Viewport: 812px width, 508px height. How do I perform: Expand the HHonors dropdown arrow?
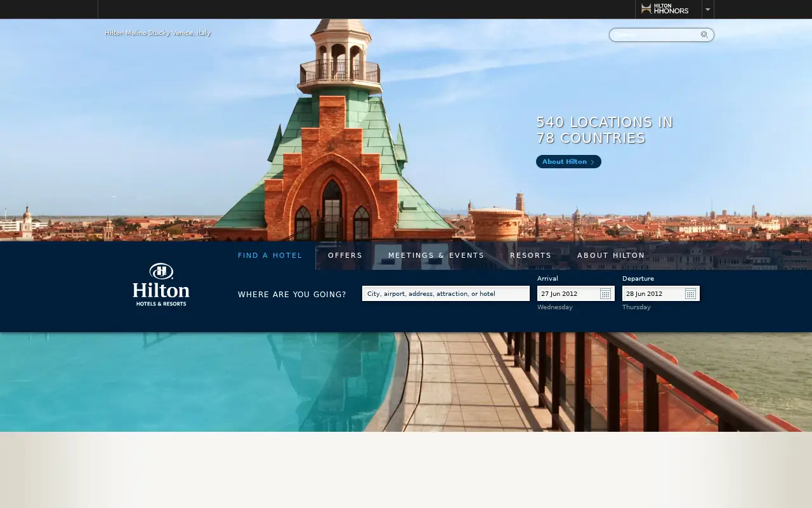point(708,10)
